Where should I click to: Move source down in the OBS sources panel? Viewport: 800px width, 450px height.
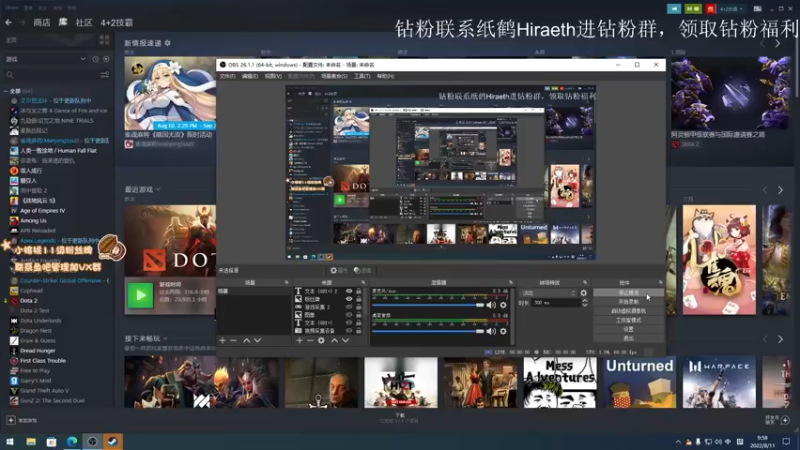pos(345,340)
